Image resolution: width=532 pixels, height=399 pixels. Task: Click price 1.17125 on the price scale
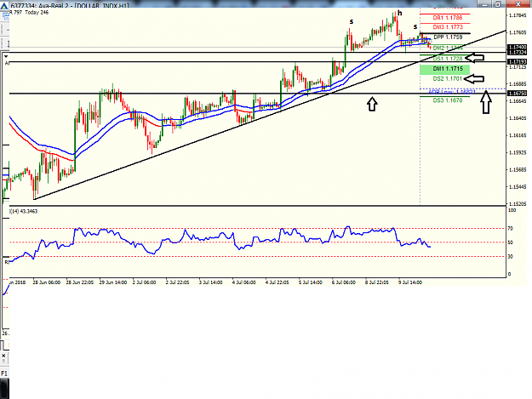(518, 67)
